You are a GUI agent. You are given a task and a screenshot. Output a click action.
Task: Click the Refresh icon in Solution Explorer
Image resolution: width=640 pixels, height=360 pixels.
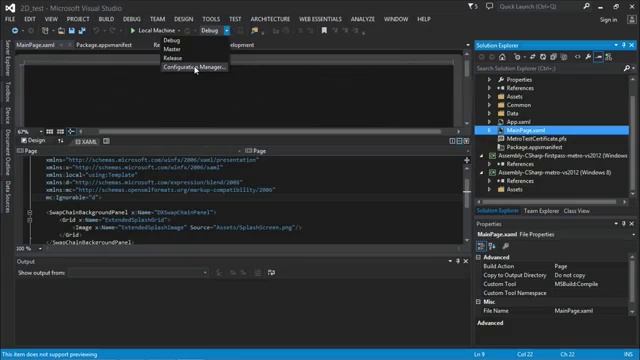coord(543,57)
